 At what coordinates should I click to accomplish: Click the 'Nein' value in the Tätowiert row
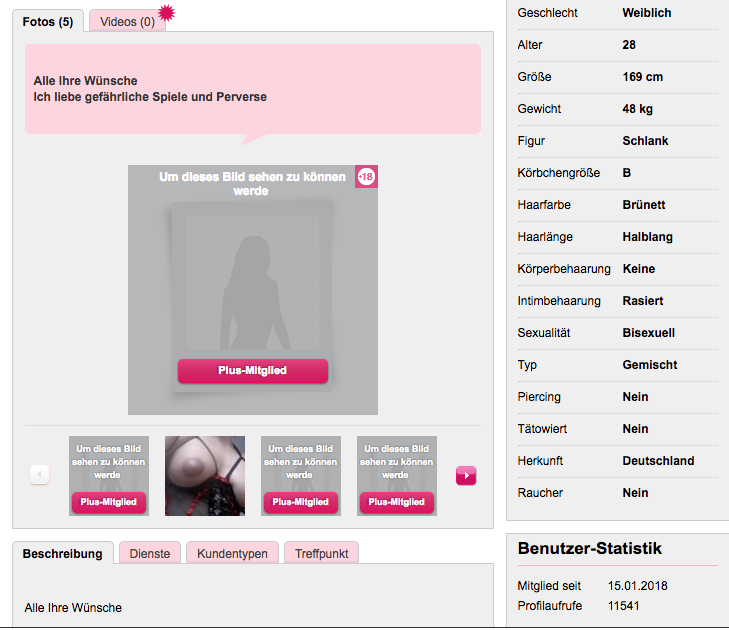click(x=636, y=429)
